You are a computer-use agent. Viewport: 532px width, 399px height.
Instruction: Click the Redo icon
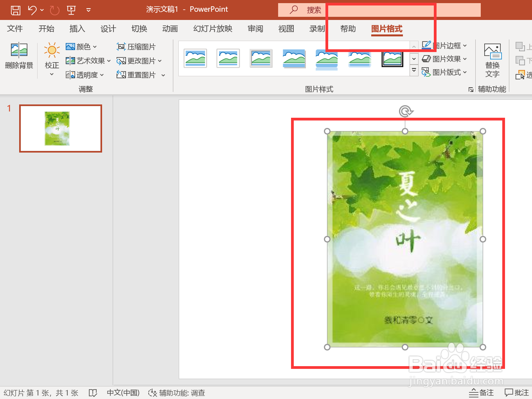(55, 10)
